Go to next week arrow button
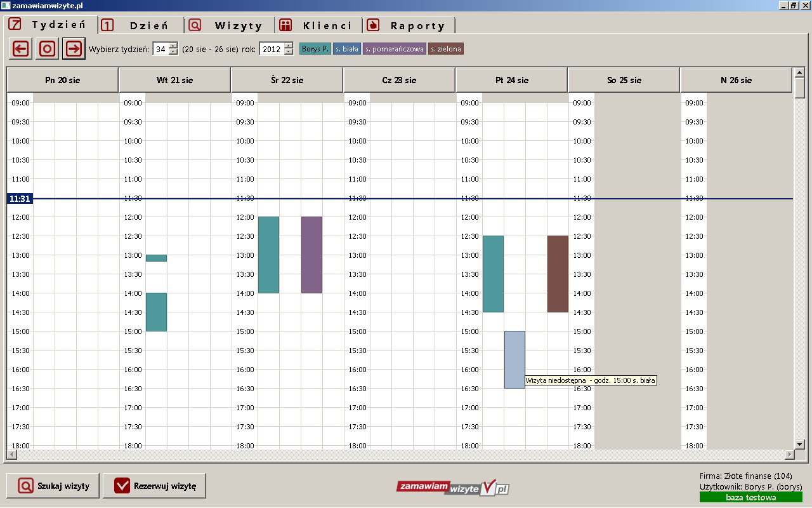The height and width of the screenshot is (508, 812). [x=74, y=48]
